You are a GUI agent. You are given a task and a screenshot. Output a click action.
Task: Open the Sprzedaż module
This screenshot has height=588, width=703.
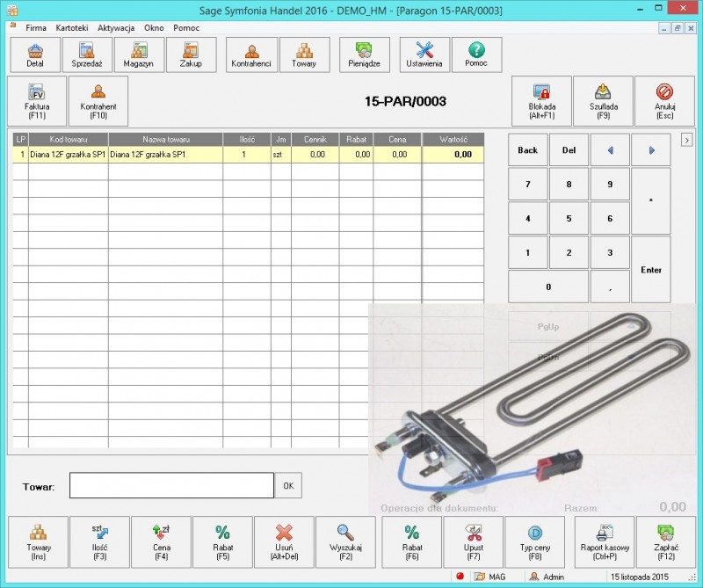pos(87,54)
